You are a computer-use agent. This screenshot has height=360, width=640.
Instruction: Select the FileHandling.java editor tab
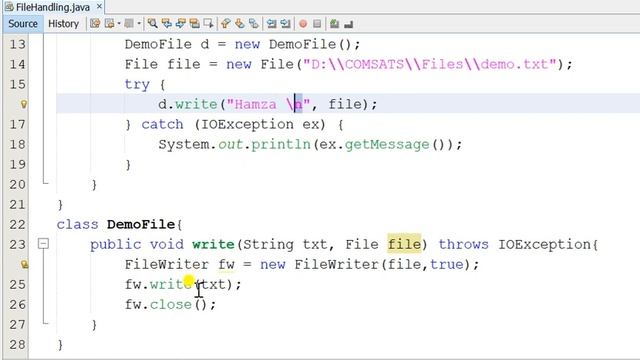53,7
